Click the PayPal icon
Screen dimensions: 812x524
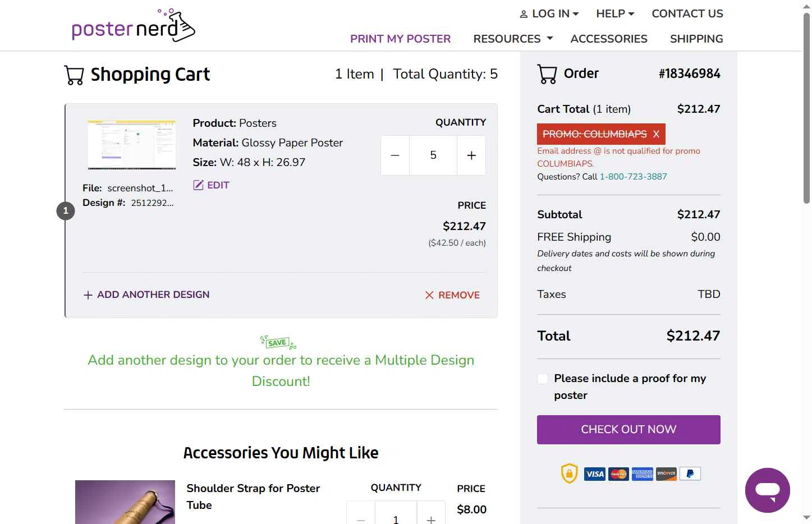690,474
